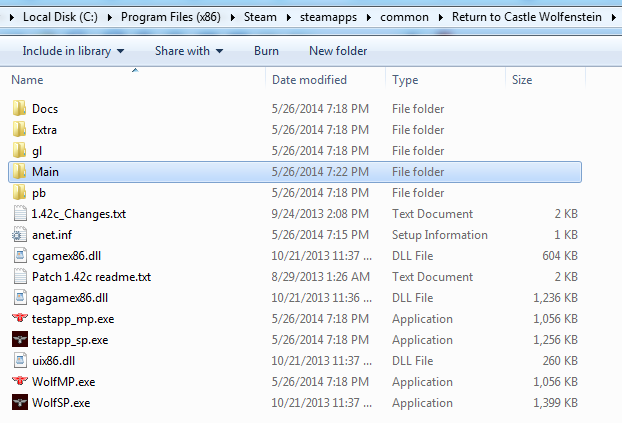622x423 pixels.
Task: Open the Share with dropdown
Action: pyautogui.click(x=189, y=51)
